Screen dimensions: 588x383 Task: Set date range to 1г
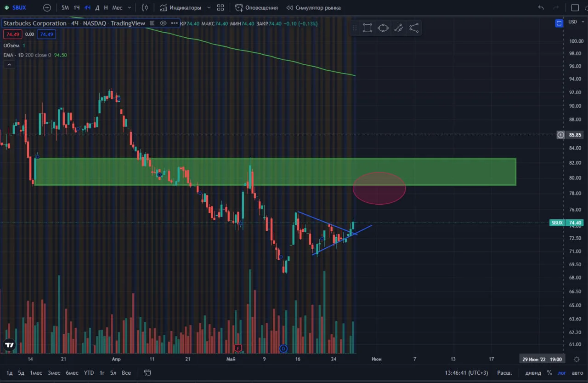click(102, 373)
